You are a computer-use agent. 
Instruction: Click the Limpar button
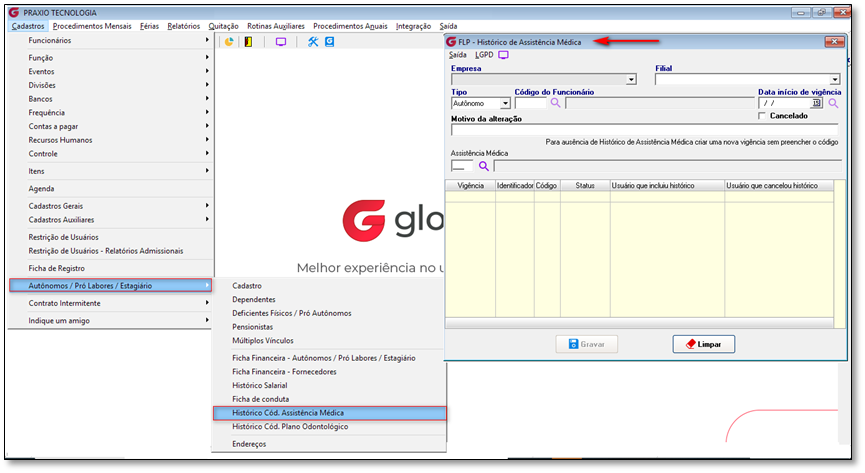703,344
